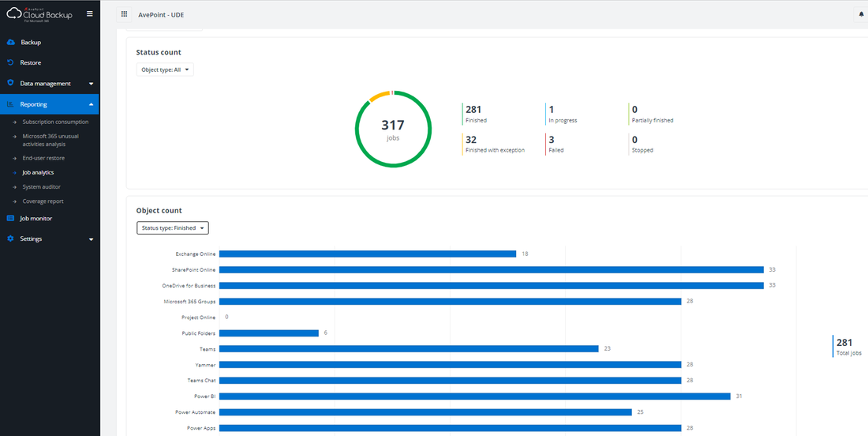Click the Status count heading

pos(159,52)
